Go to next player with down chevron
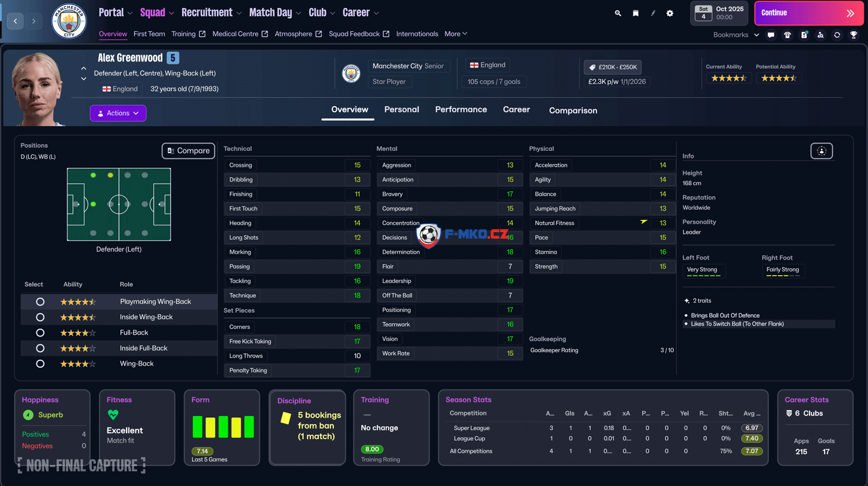Viewport: 868px width, 486px height. 84,78
